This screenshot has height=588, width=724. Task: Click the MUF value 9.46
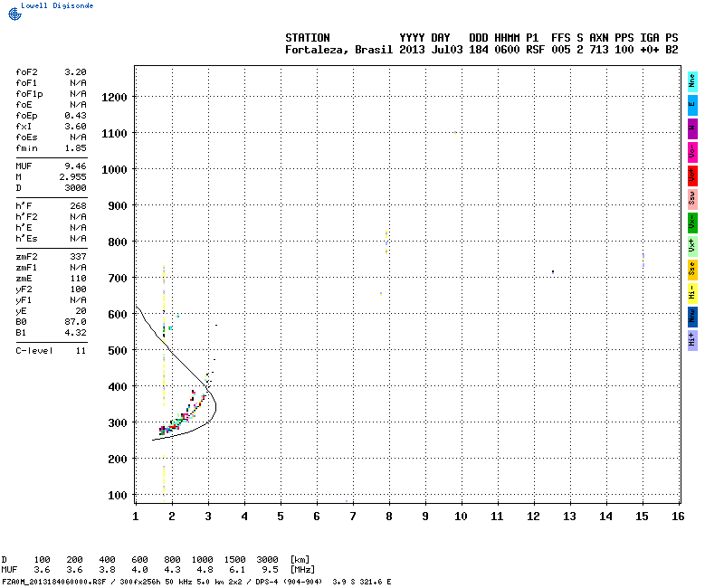[x=75, y=166]
